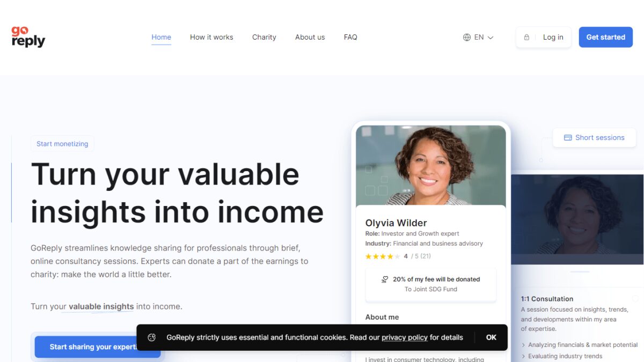Open the FAQ page

[x=350, y=38]
